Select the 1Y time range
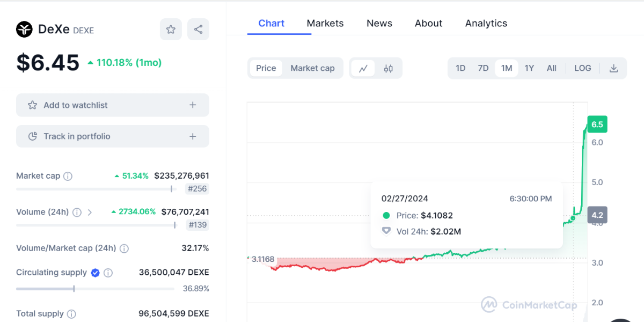 point(529,68)
